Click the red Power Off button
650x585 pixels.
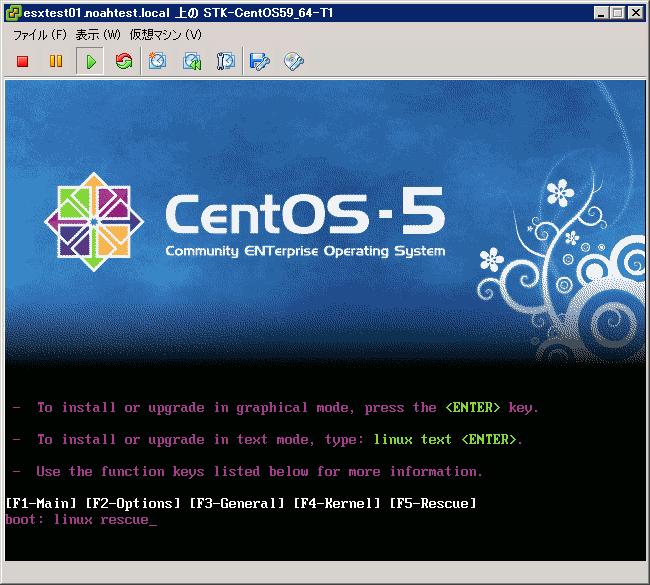pos(22,62)
